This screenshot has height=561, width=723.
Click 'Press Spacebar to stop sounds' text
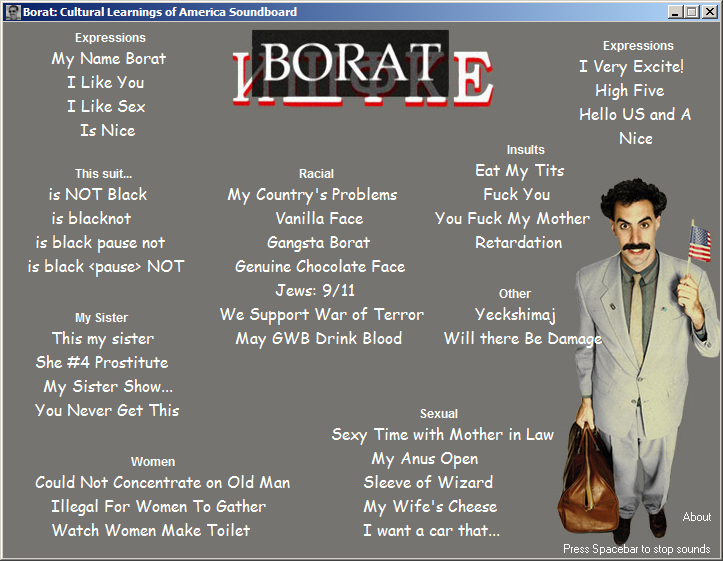pyautogui.click(x=637, y=549)
